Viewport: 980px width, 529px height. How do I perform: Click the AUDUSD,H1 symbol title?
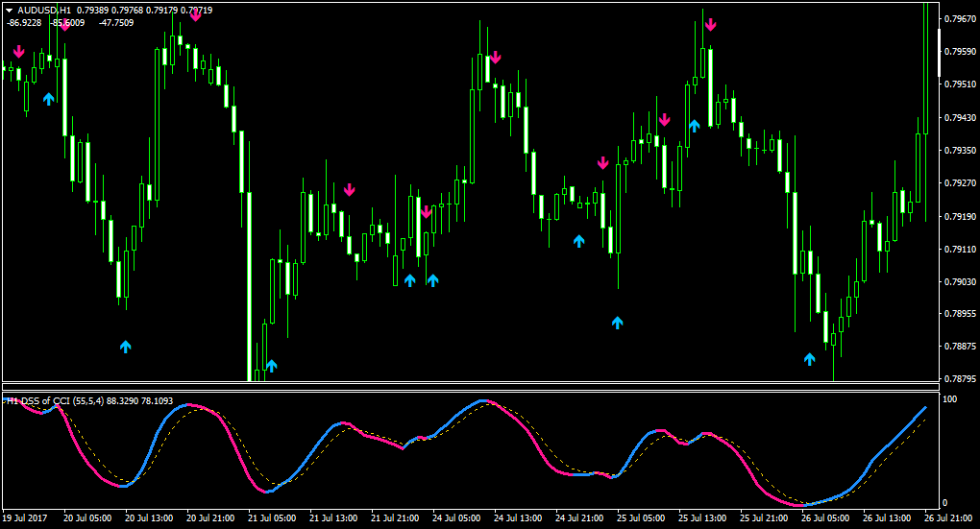click(x=44, y=11)
